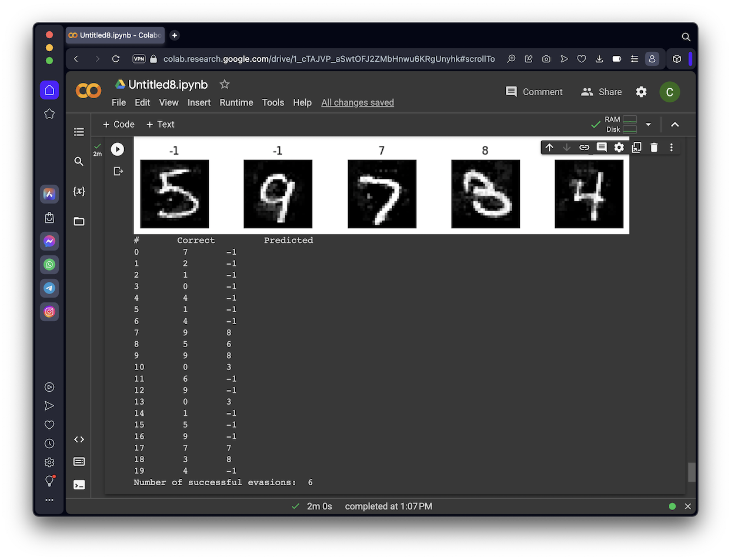Open the Help menu
This screenshot has width=731, height=560.
[x=302, y=102]
